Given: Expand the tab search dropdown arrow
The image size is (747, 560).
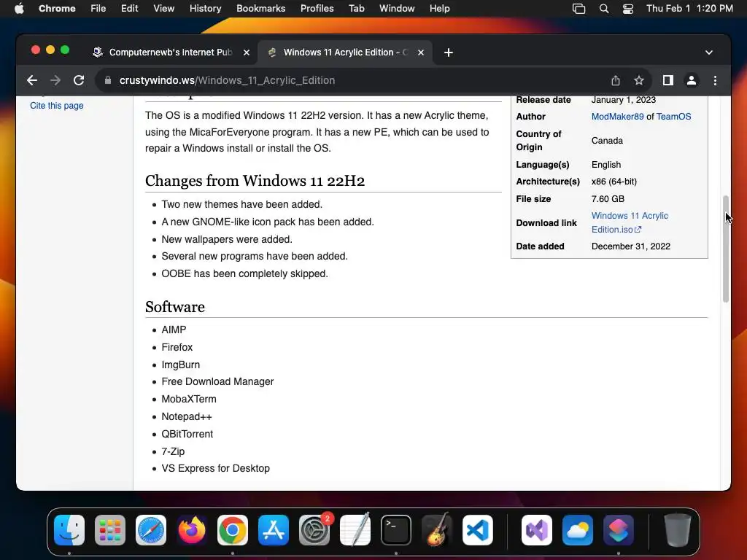Looking at the screenshot, I should tap(709, 52).
